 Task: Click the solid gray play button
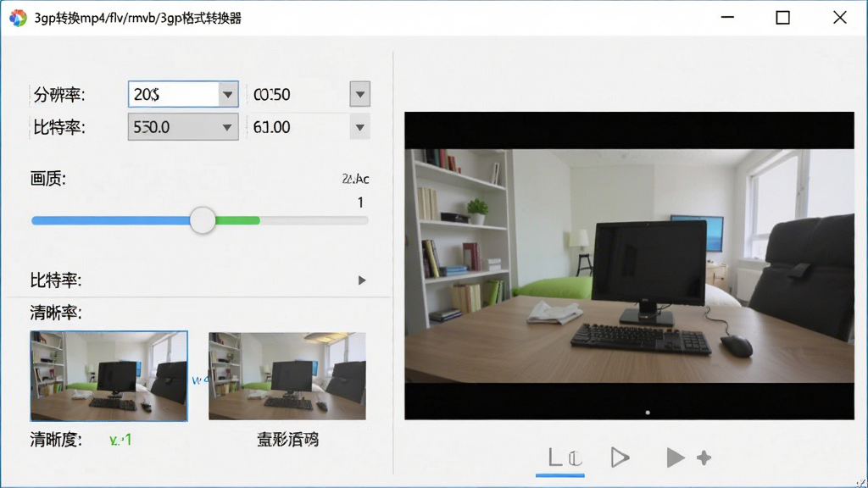[675, 457]
